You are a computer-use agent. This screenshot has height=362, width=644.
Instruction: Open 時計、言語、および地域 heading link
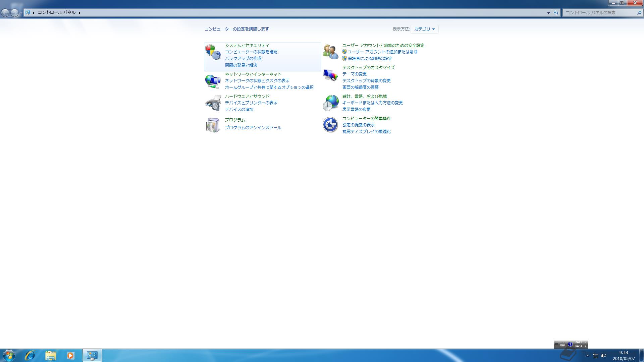(364, 96)
